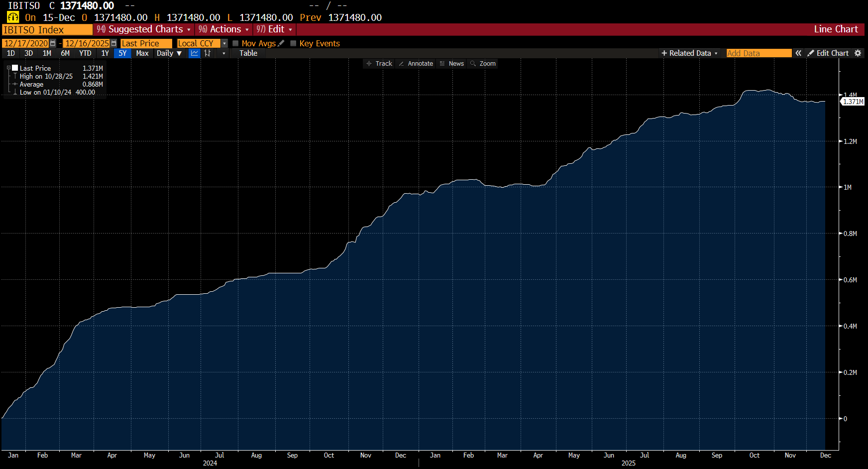Select the bar/candle chart type icon
The image size is (868, 469).
pos(208,53)
